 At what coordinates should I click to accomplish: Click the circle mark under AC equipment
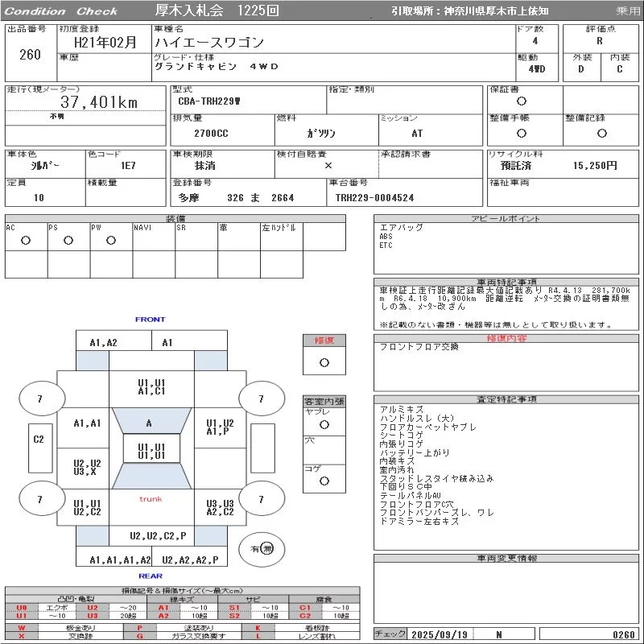(26, 241)
